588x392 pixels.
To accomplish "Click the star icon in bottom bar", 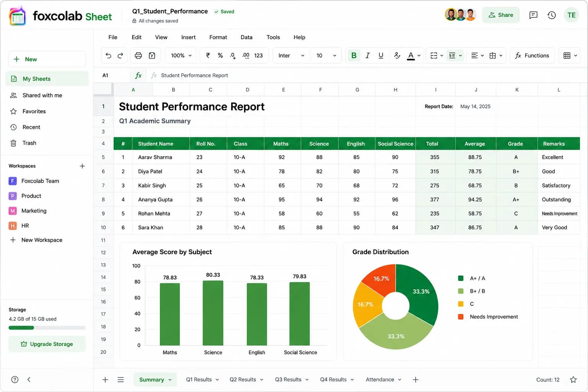I will pos(573,379).
